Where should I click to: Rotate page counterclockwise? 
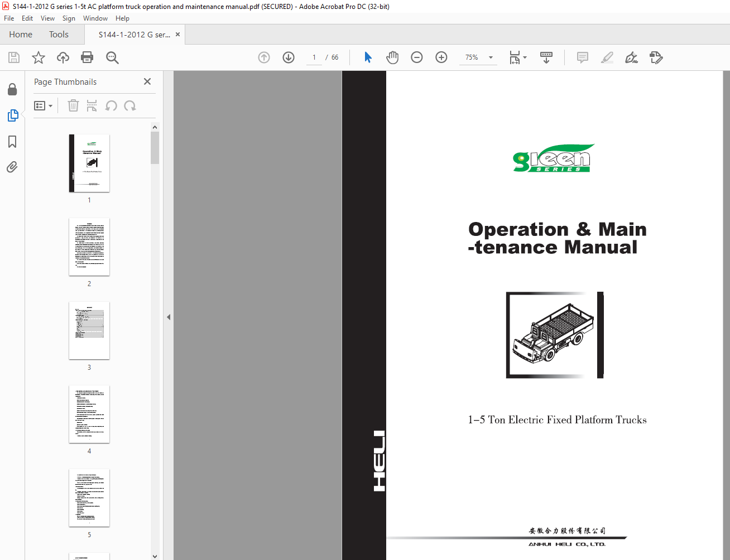(111, 105)
